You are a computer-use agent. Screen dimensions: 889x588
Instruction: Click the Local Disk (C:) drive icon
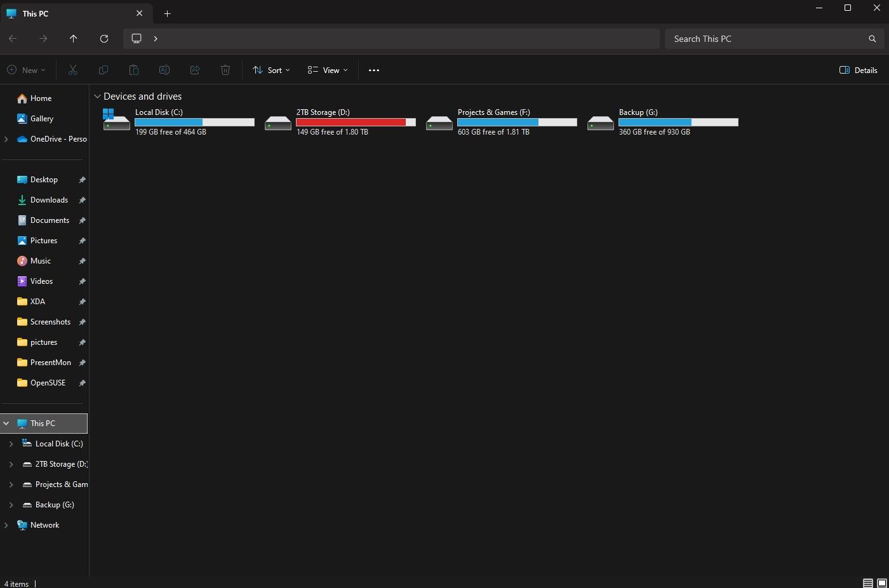pyautogui.click(x=116, y=119)
